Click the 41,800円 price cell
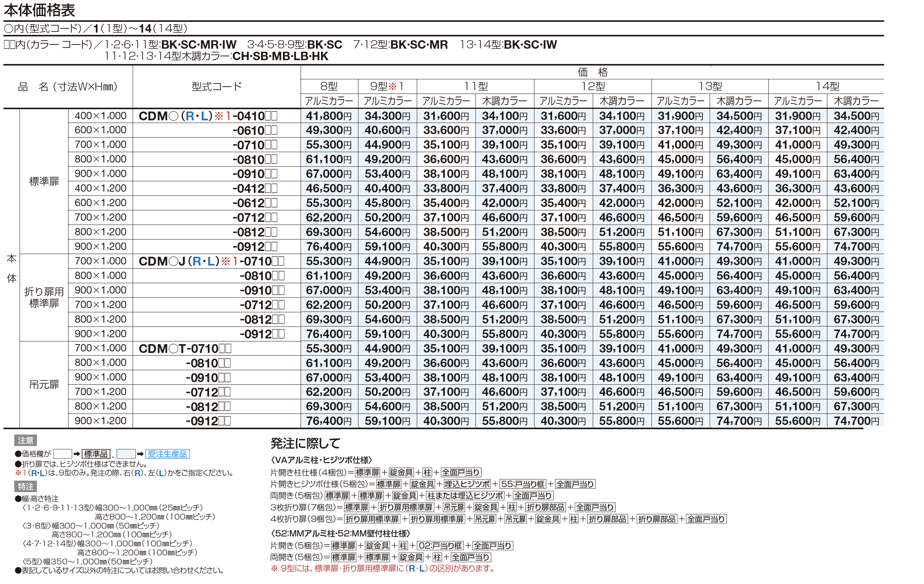924x584 pixels. pos(329,115)
